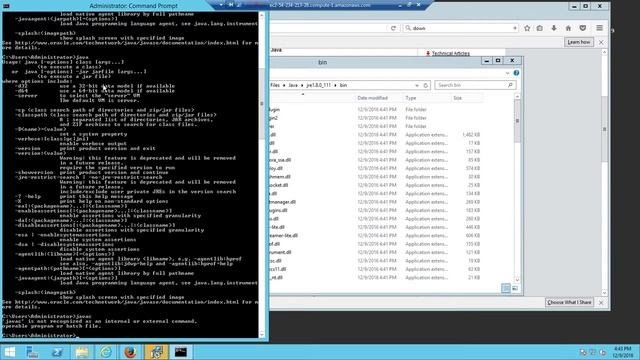The width and height of the screenshot is (640, 360).
Task: Launch PowerShell from the taskbar
Action: click(57, 352)
